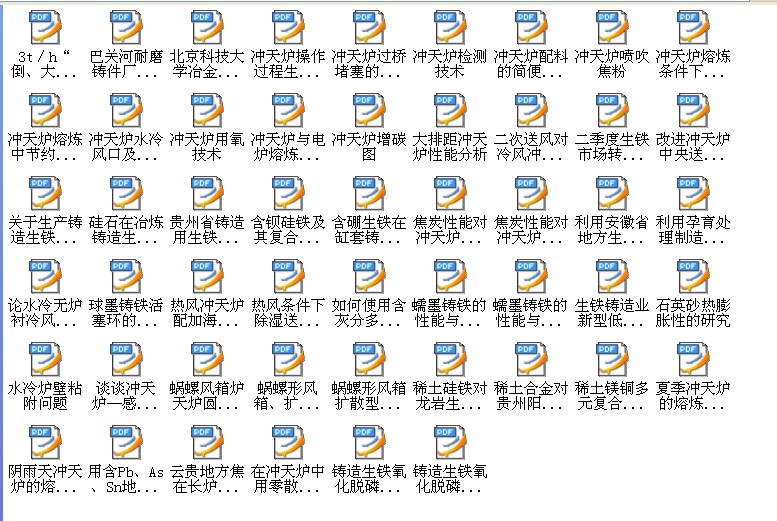Select the PDF icon for 3t/h“倒、大...
Image resolution: width=777 pixels, height=521 pixels.
(x=45, y=27)
